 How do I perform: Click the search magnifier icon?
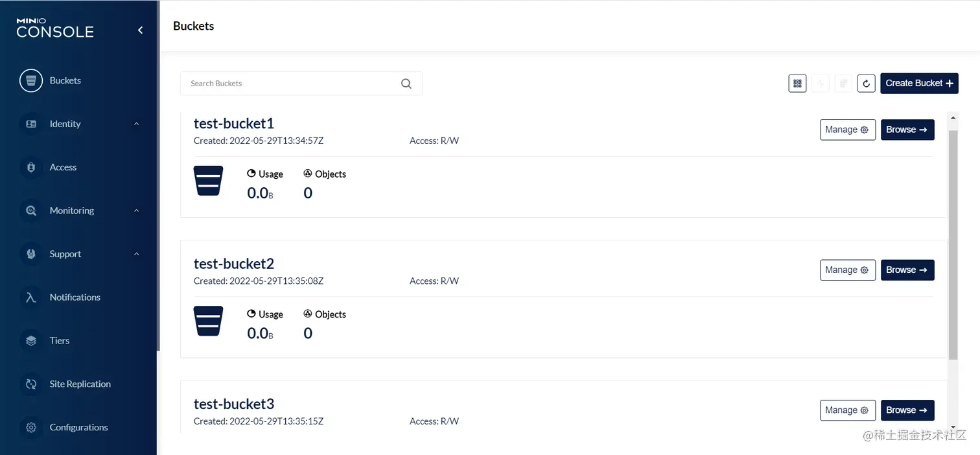point(406,84)
